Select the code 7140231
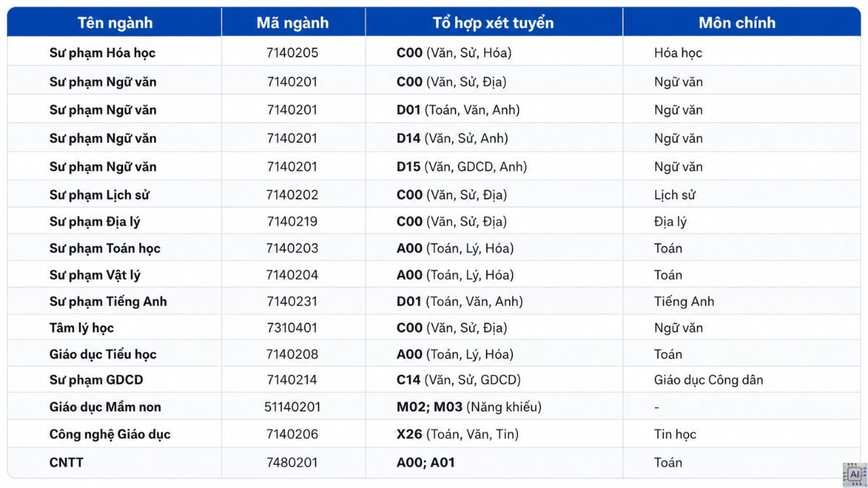The height and width of the screenshot is (488, 868). coord(292,301)
